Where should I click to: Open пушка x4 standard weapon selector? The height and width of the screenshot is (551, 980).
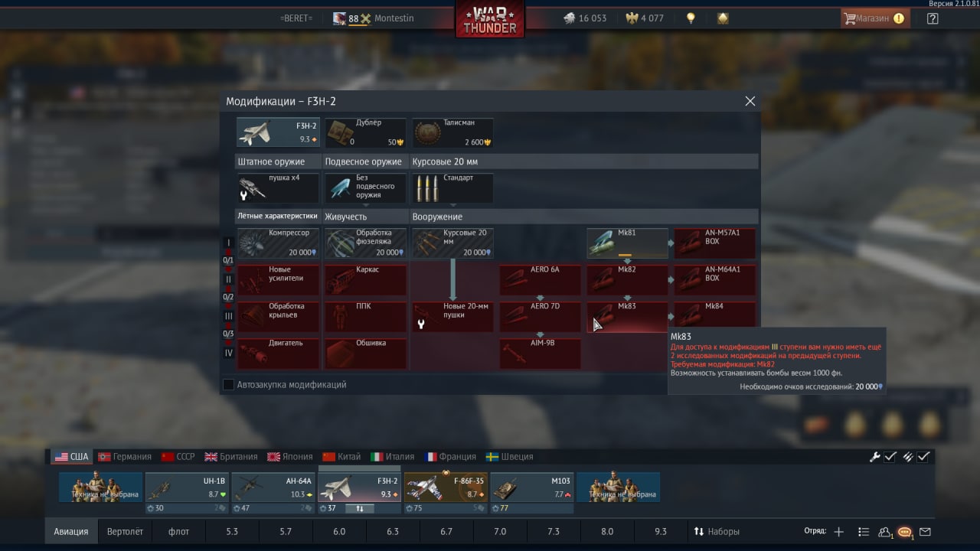pyautogui.click(x=278, y=188)
